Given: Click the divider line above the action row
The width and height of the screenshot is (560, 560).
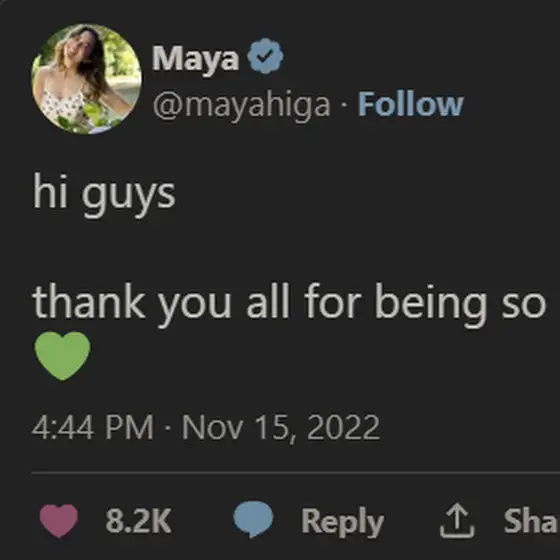Looking at the screenshot, I should click(x=295, y=473).
